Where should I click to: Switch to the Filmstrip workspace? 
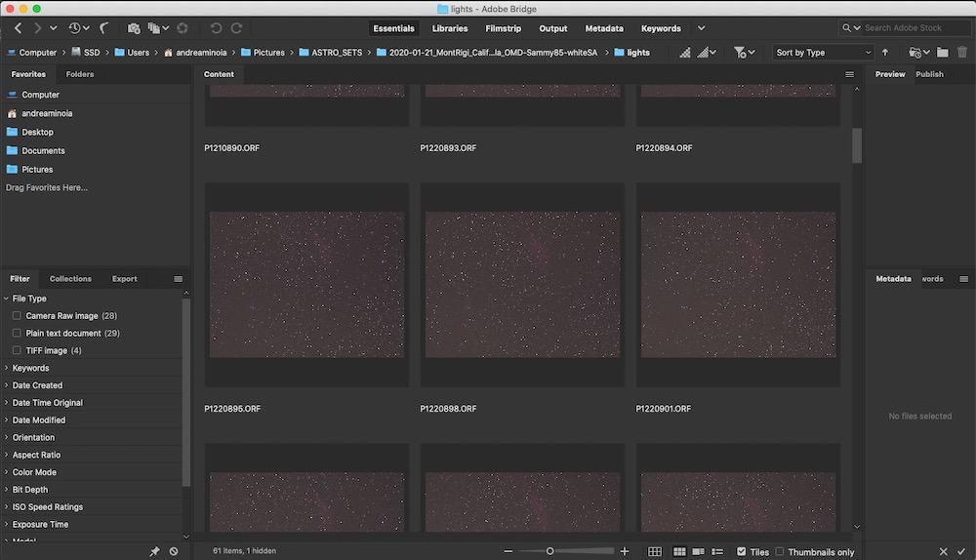click(503, 28)
